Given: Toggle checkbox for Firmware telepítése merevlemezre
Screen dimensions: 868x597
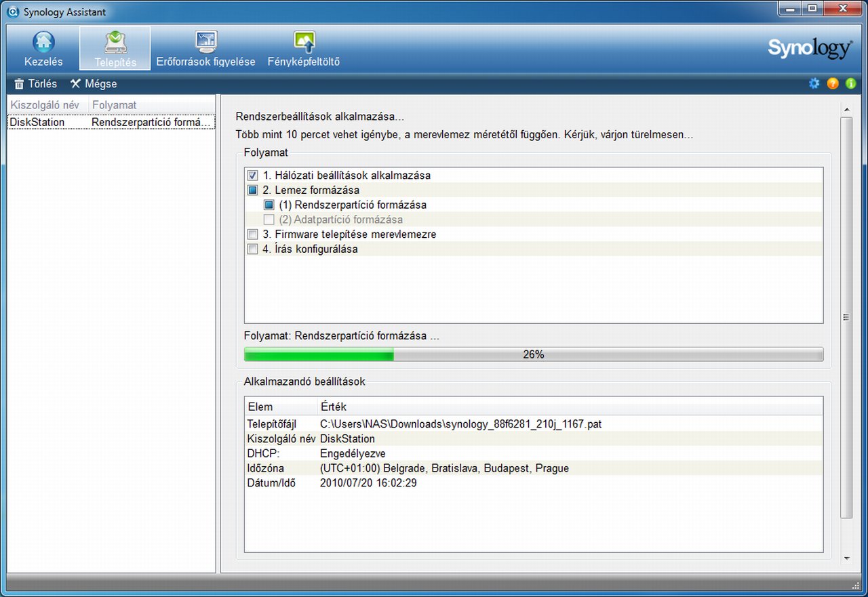Looking at the screenshot, I should point(252,234).
